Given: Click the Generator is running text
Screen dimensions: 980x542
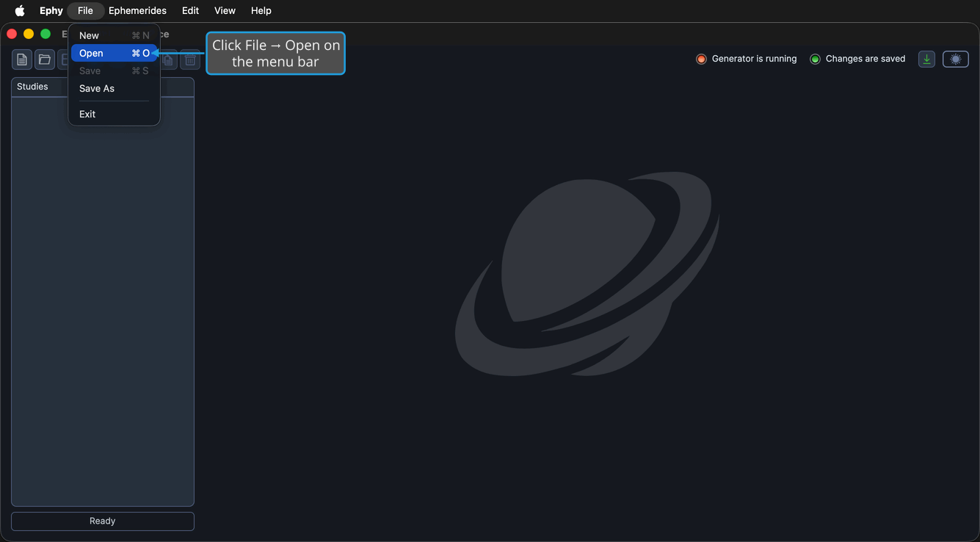Looking at the screenshot, I should pos(754,59).
